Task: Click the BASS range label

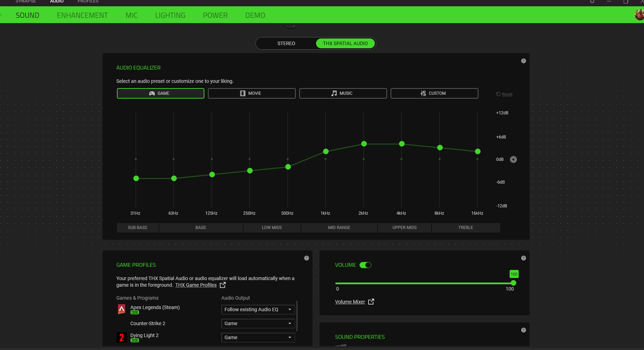Action: pyautogui.click(x=201, y=228)
